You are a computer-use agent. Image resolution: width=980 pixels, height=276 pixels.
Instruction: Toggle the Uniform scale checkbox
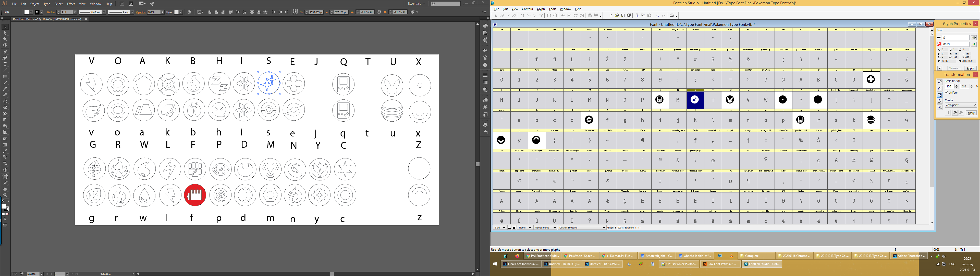947,93
